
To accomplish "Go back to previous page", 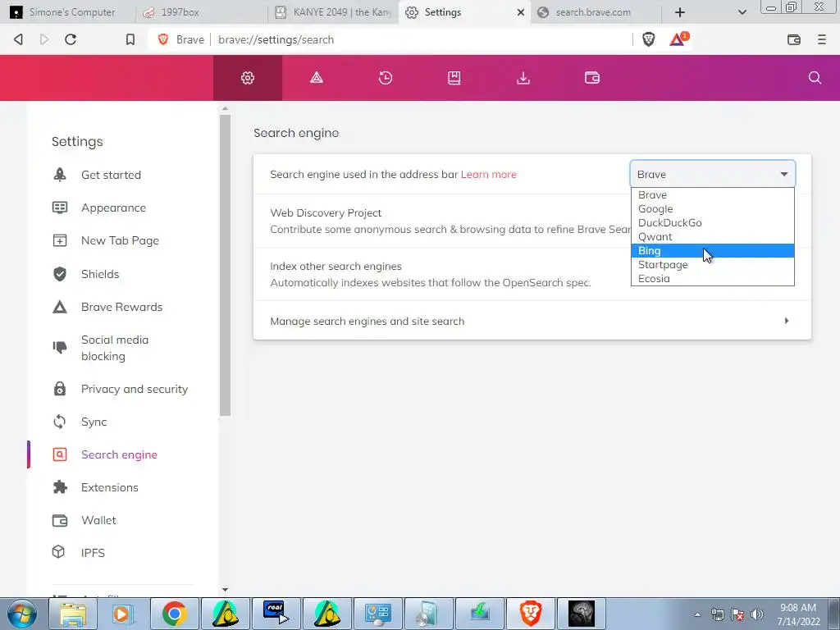I will [18, 39].
